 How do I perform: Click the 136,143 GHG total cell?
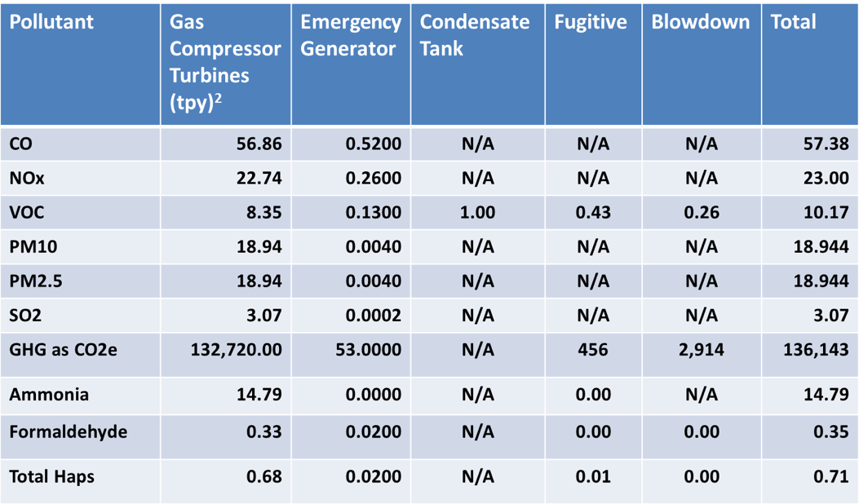[x=814, y=350]
